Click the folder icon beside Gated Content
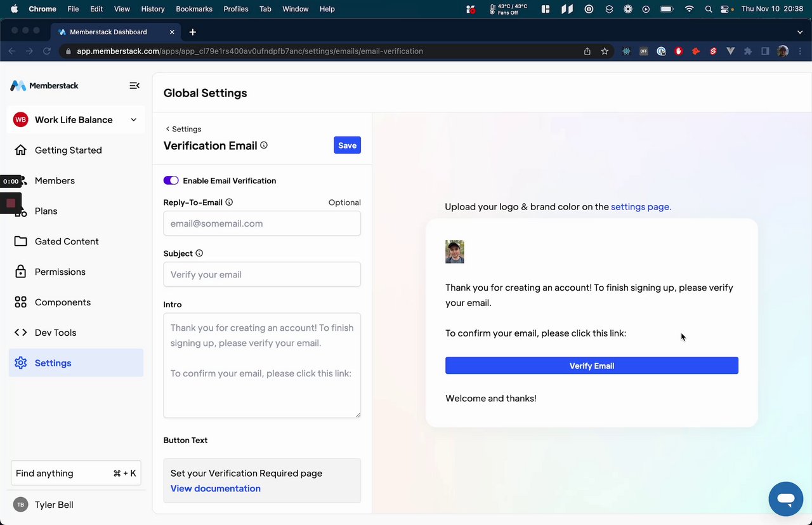Viewport: 812px width, 525px height. point(21,241)
